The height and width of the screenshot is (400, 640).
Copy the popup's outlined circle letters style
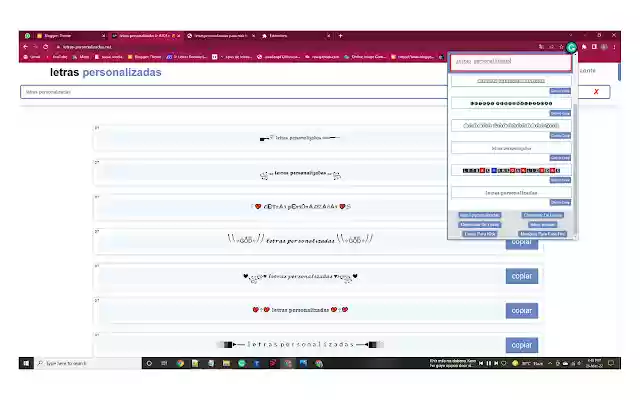(560, 136)
